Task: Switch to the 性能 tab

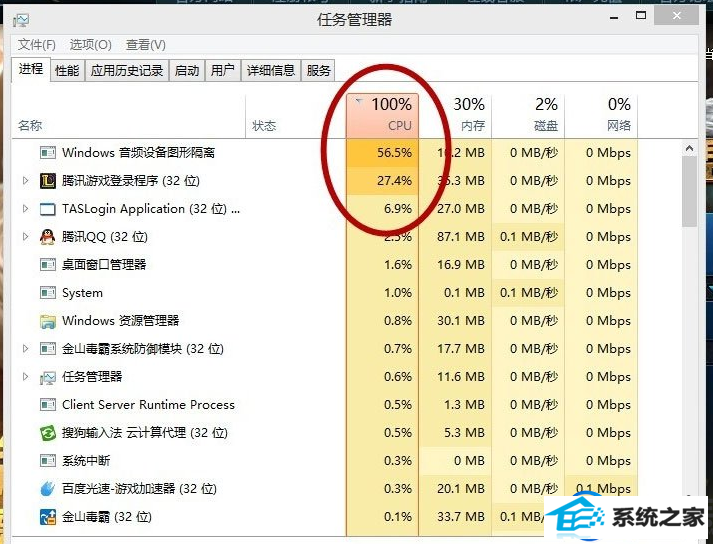Action: pos(67,71)
